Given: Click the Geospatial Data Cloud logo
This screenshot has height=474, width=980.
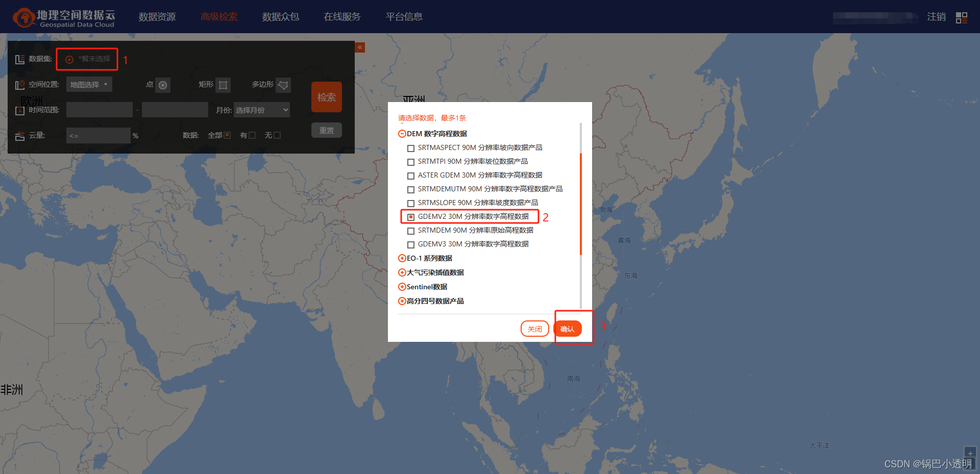Looking at the screenshot, I should pos(63,16).
